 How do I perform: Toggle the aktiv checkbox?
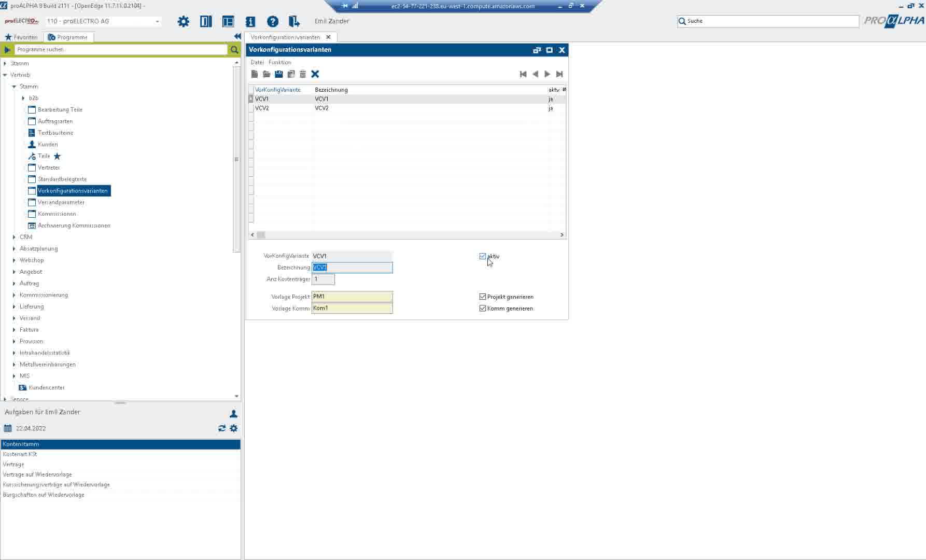(x=483, y=256)
